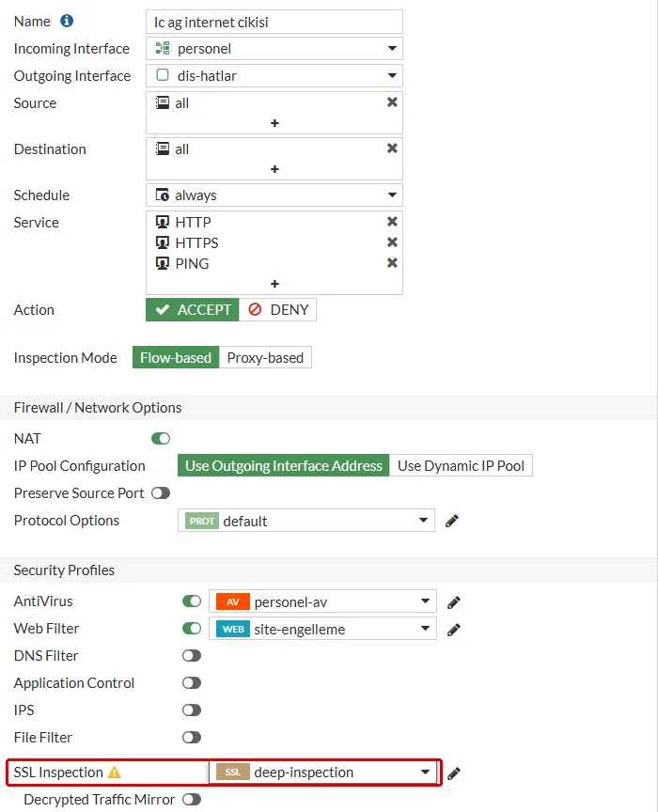Click the SSL Inspection warning triangle
658x812 pixels.
114,773
